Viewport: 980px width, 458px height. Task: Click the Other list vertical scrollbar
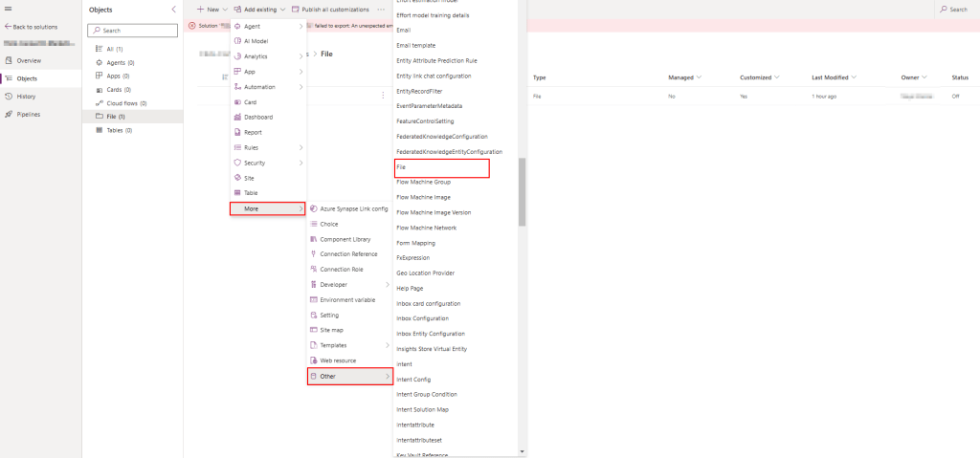(522, 191)
